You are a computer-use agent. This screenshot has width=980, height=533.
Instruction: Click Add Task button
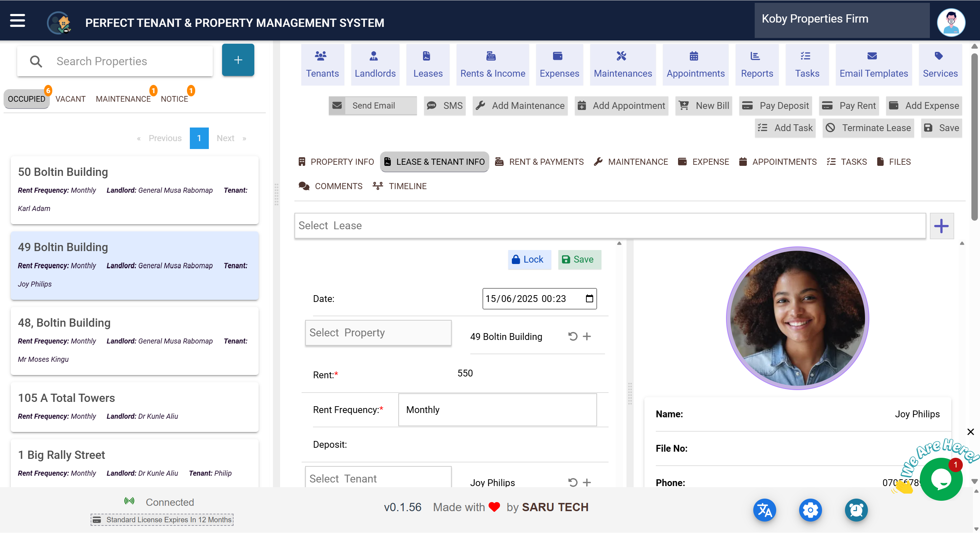(x=785, y=128)
